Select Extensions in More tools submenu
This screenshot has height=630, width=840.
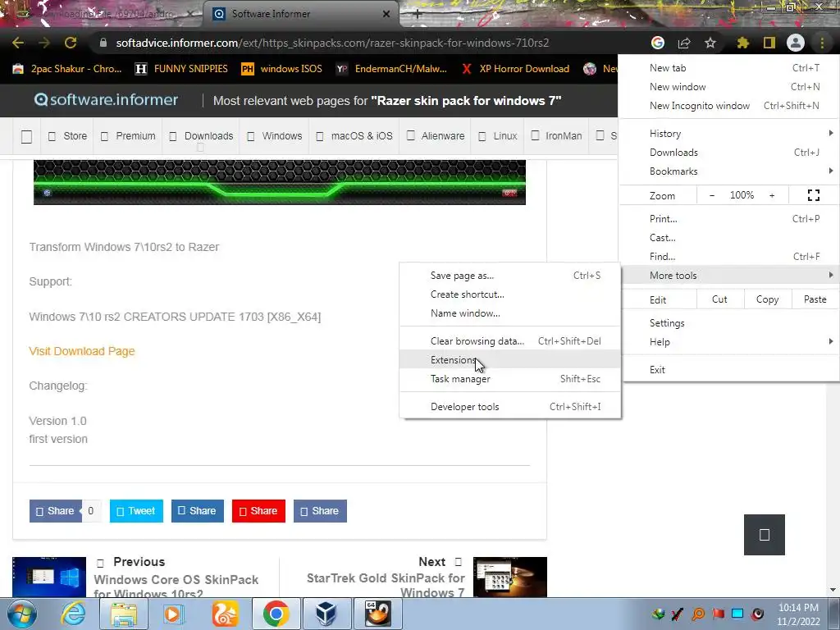point(510,360)
